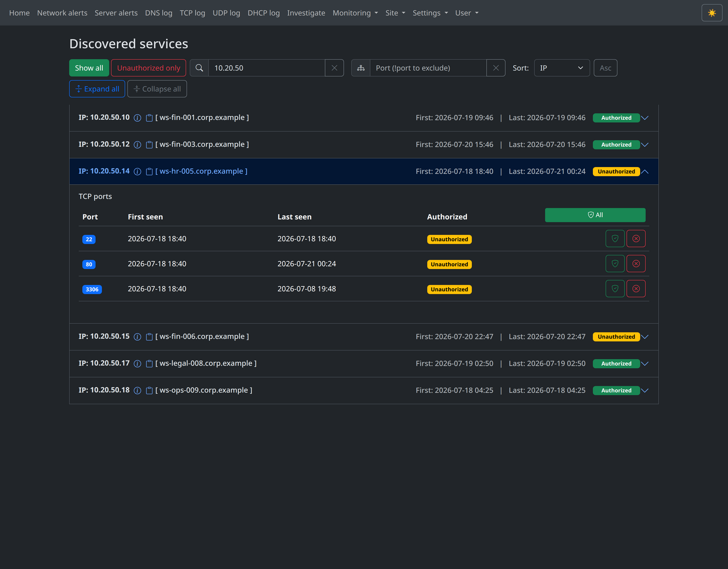Click the info icon for 10.20.50.12
The width and height of the screenshot is (728, 569).
click(137, 145)
